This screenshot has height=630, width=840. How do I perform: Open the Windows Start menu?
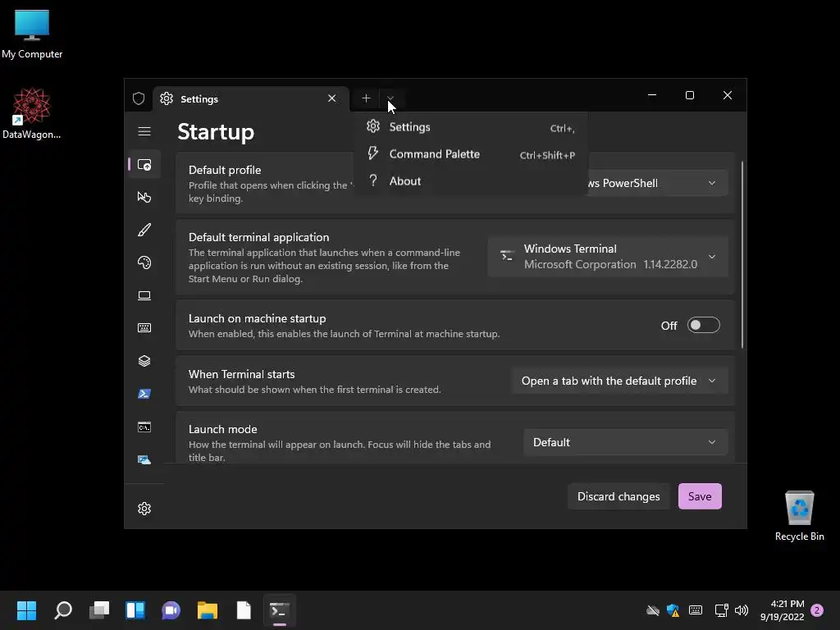coord(27,610)
